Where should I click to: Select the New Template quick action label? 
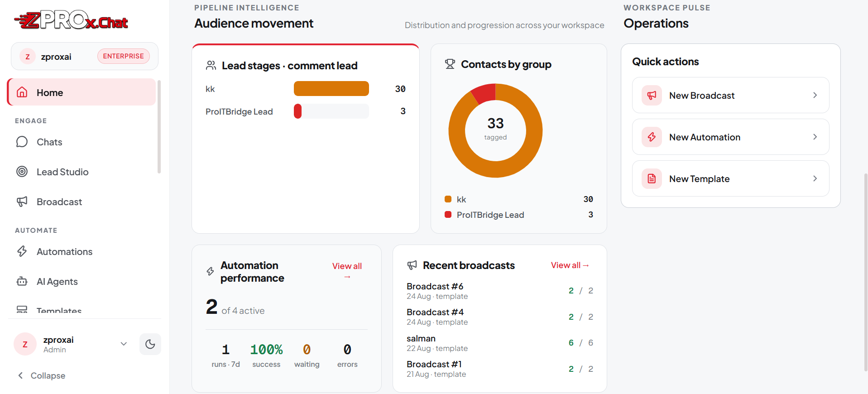pyautogui.click(x=699, y=178)
